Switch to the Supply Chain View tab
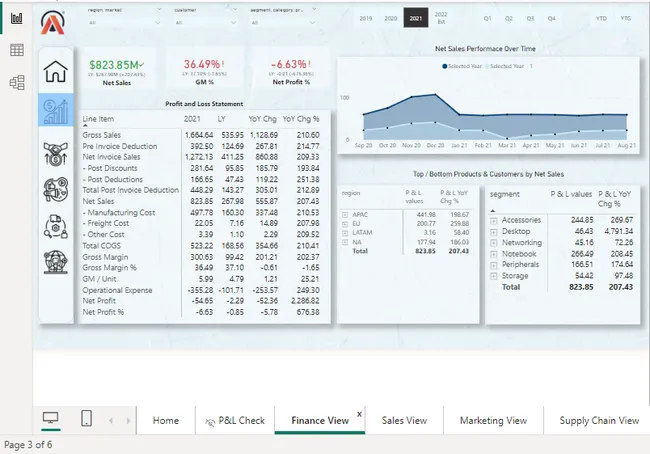Screen dimensions: 650x454 click(x=599, y=420)
